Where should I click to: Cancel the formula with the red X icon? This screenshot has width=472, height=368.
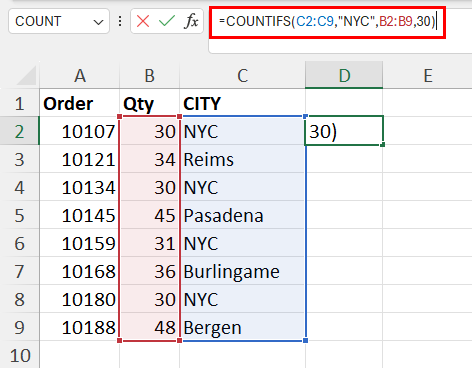tap(143, 21)
